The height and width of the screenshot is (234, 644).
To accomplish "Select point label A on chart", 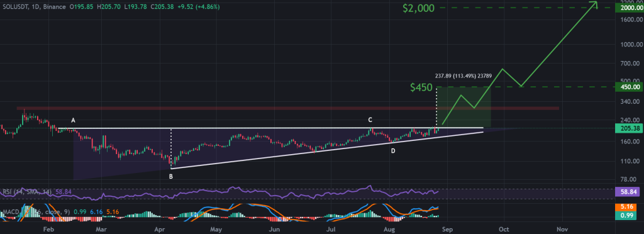I will tap(73, 120).
